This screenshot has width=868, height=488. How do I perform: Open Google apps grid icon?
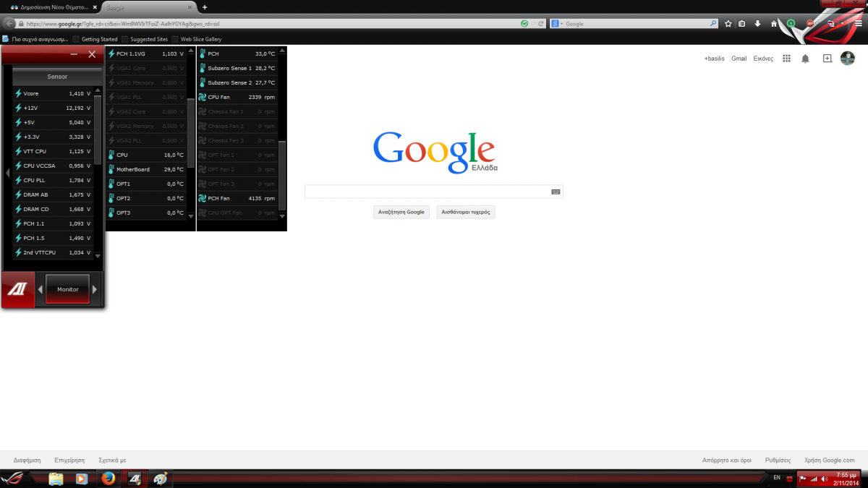tap(786, 59)
